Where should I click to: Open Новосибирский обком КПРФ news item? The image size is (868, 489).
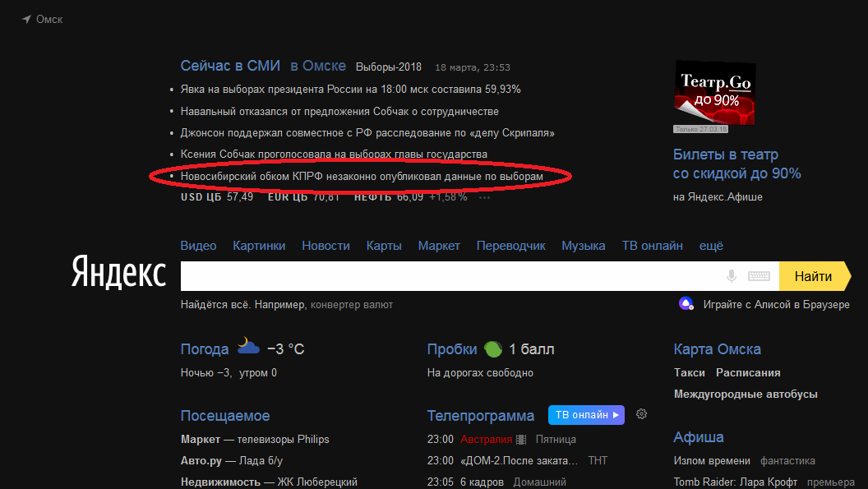coord(362,176)
